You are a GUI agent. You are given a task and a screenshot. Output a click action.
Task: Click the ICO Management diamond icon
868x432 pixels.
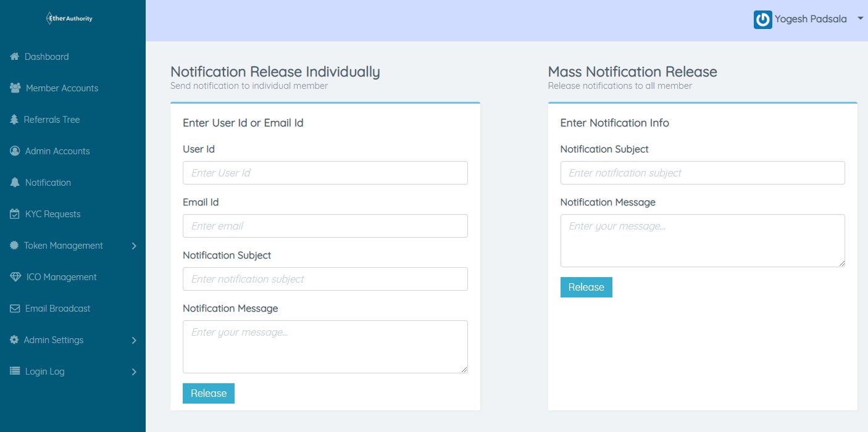point(15,277)
